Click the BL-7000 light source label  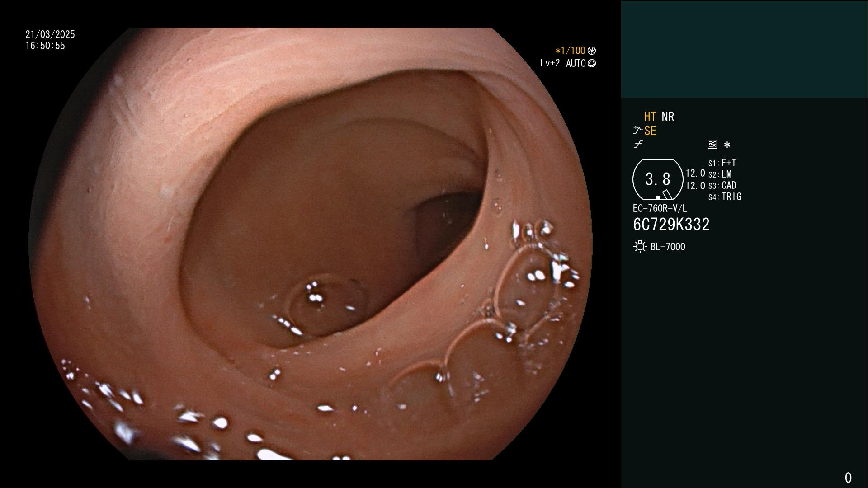(668, 247)
